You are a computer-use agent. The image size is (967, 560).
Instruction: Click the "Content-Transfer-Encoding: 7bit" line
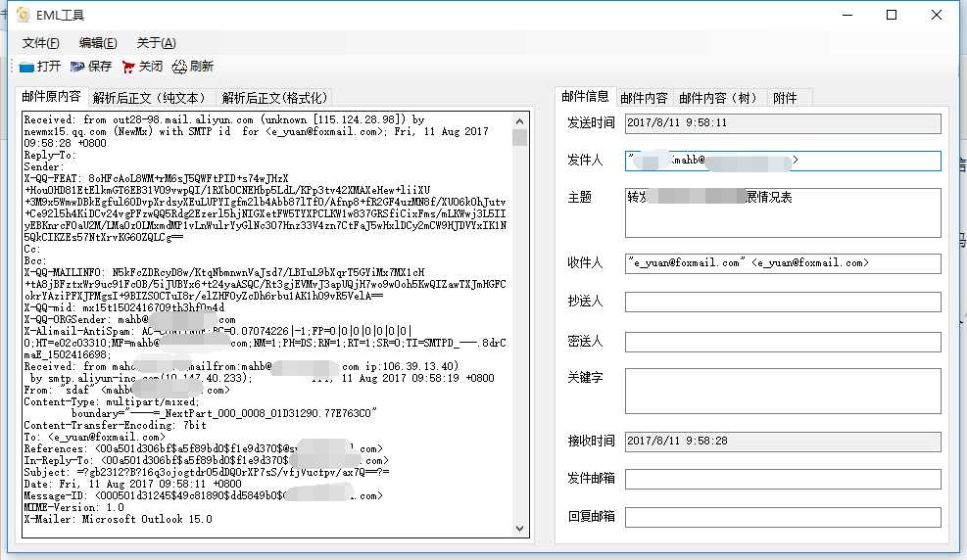click(115, 426)
